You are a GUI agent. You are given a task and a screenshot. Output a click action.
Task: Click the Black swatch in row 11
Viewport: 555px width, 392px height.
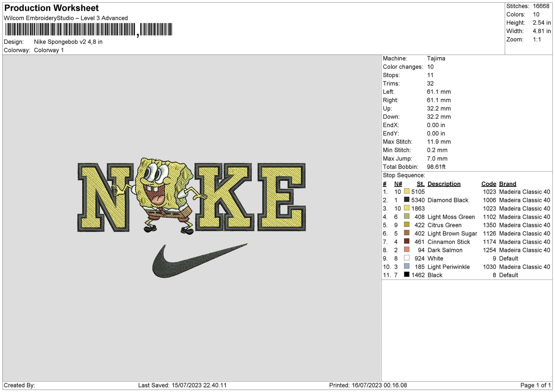[406, 275]
